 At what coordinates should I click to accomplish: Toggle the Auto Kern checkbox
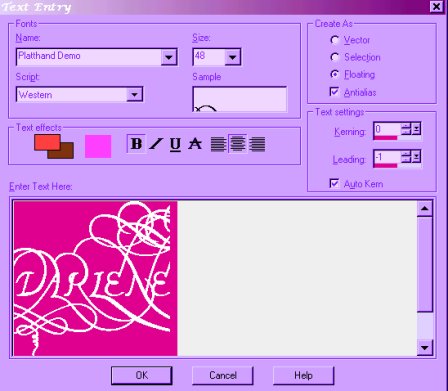tap(334, 183)
